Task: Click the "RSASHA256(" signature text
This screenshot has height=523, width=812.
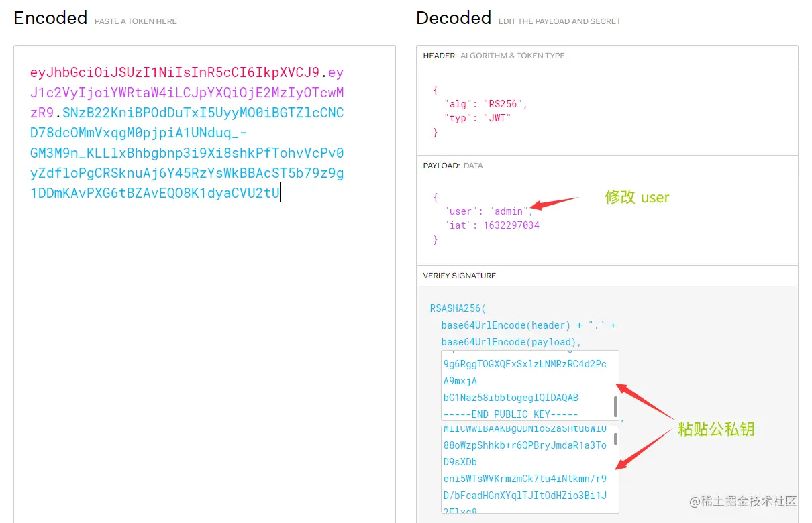Action: (x=458, y=309)
